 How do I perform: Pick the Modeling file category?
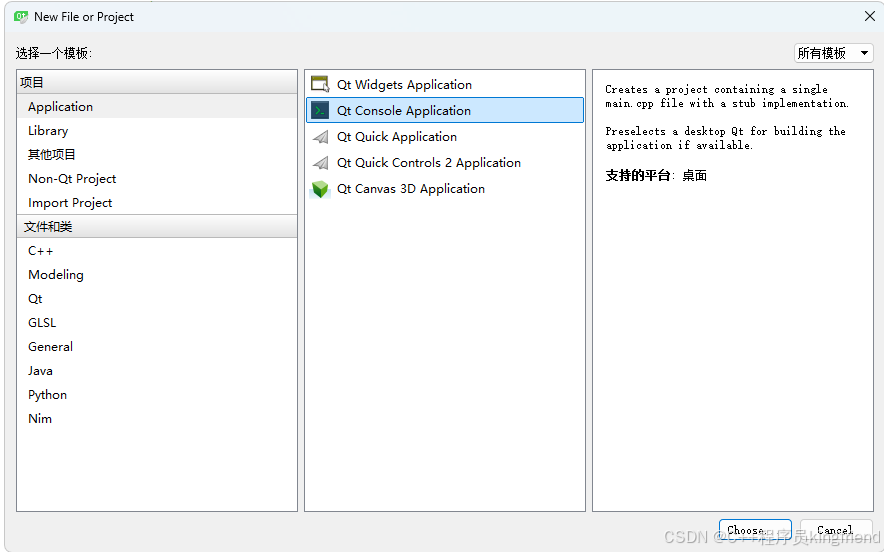pos(56,275)
